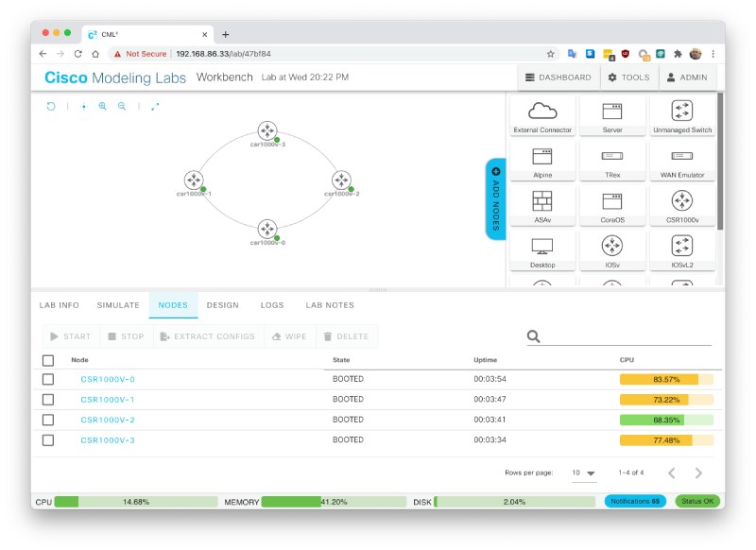Open the ADMIN menu

[x=688, y=77]
